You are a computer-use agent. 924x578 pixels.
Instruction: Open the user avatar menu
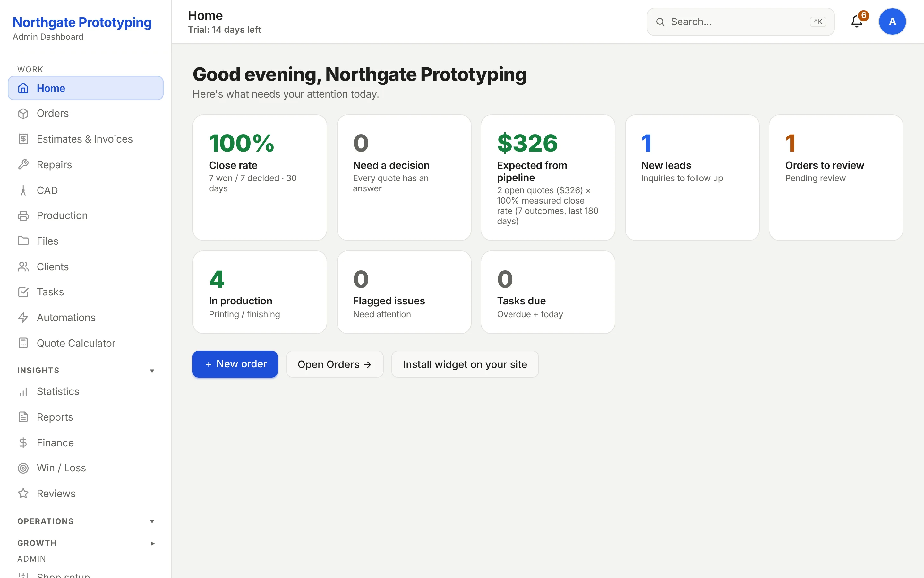point(892,22)
